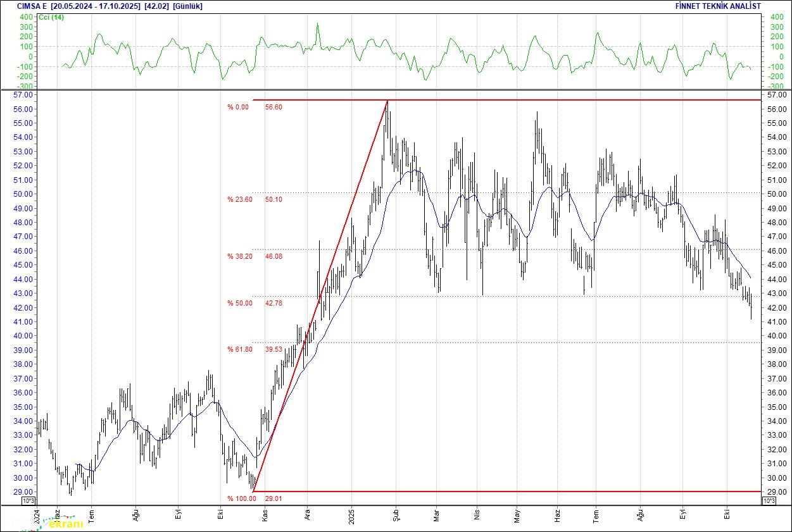Click the Fibonacci peak at 56.60

pyautogui.click(x=387, y=101)
